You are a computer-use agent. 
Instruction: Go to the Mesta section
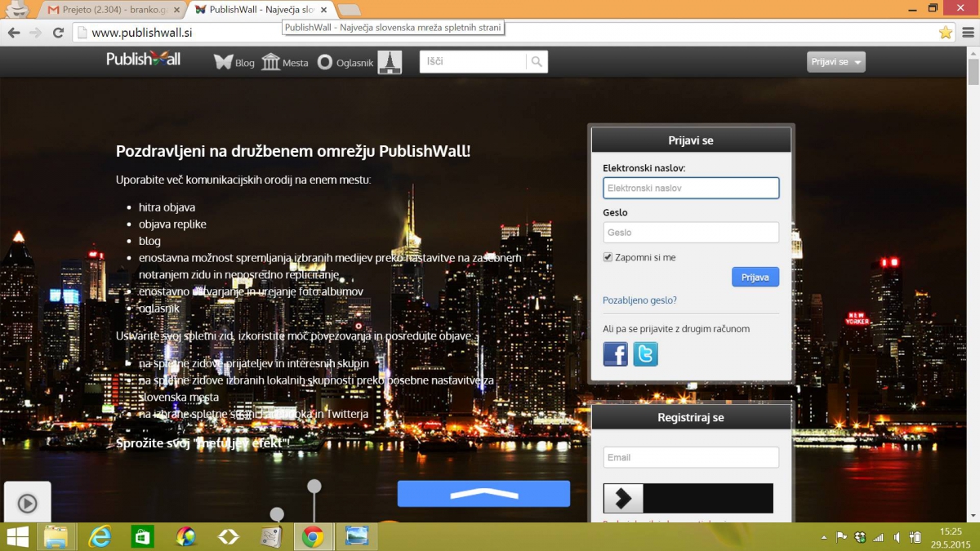(285, 62)
